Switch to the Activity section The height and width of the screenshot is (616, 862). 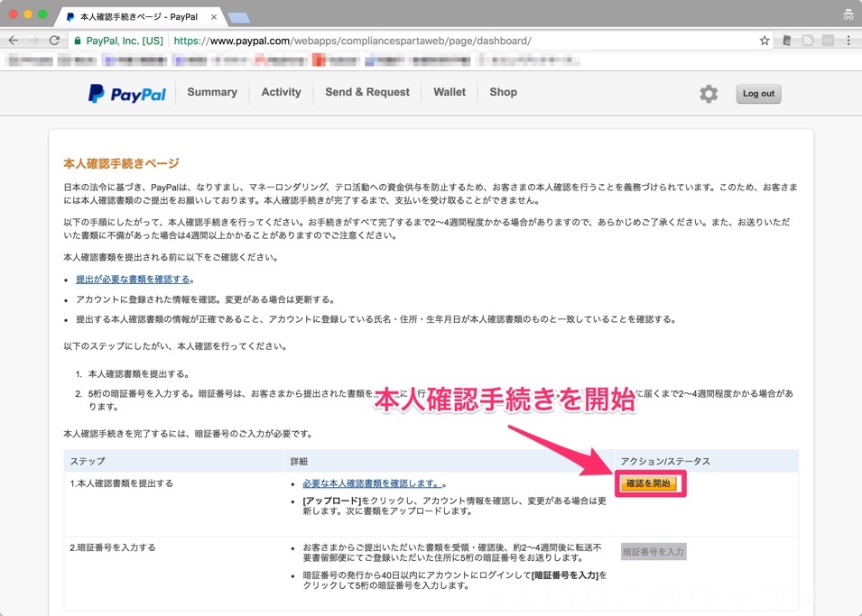click(x=281, y=93)
